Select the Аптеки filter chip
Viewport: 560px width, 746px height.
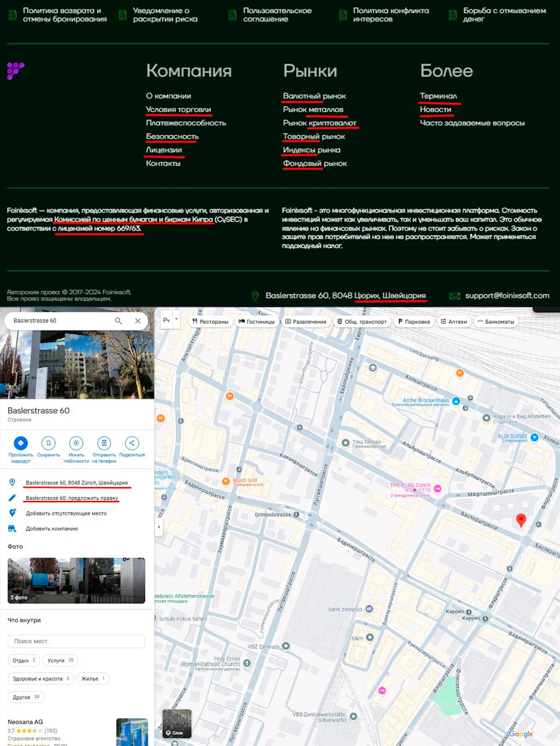[x=454, y=322]
